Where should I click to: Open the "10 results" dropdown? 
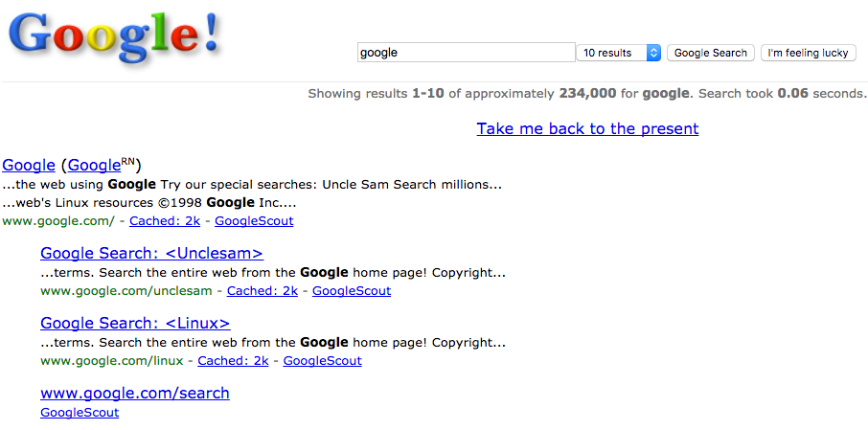[x=619, y=53]
